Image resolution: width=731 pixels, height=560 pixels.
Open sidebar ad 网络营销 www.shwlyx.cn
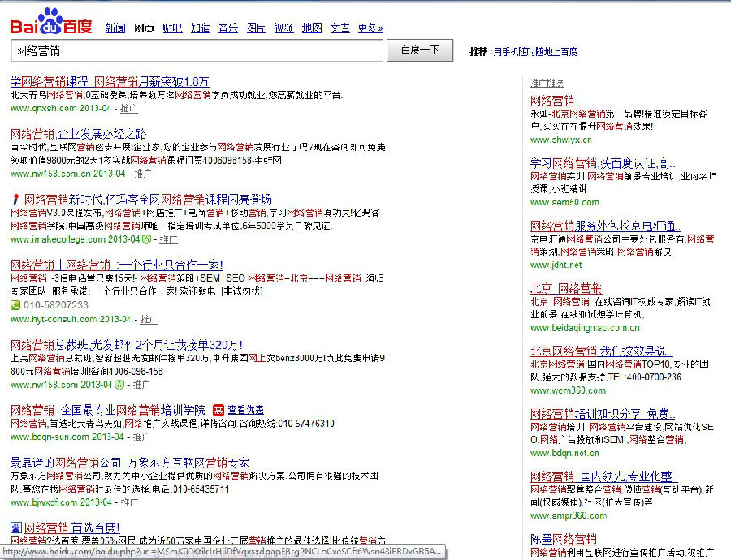click(x=552, y=101)
